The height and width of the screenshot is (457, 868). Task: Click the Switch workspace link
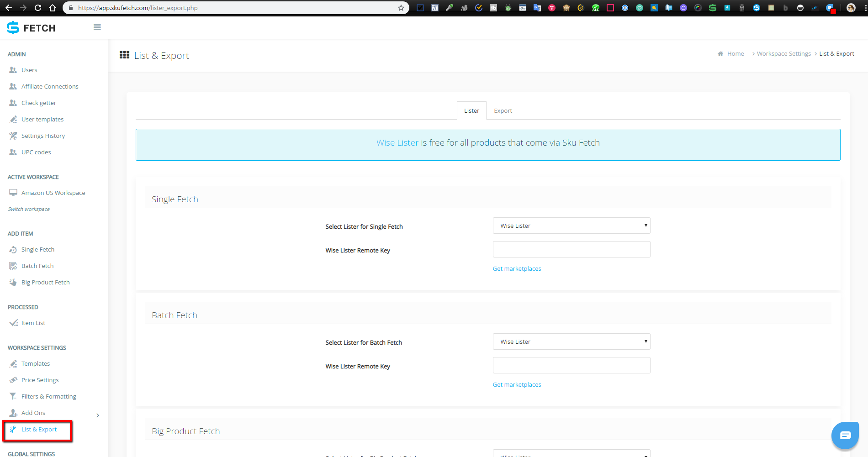point(29,209)
